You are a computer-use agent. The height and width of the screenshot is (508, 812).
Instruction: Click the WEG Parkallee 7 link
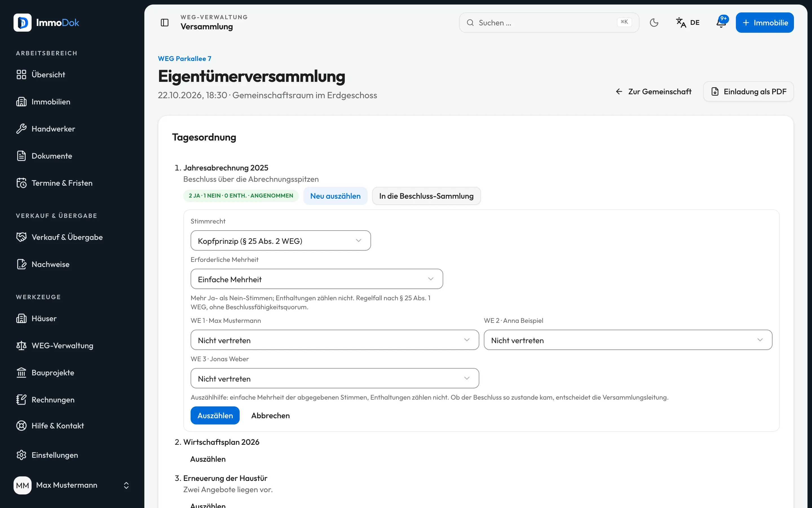185,59
